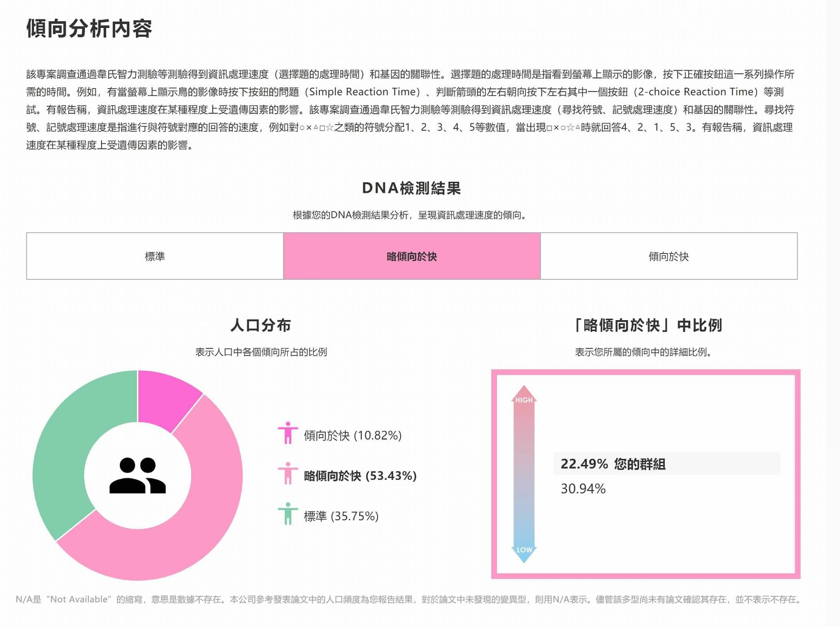Click the legend entry 傾向於快 (10.82%)

[352, 435]
